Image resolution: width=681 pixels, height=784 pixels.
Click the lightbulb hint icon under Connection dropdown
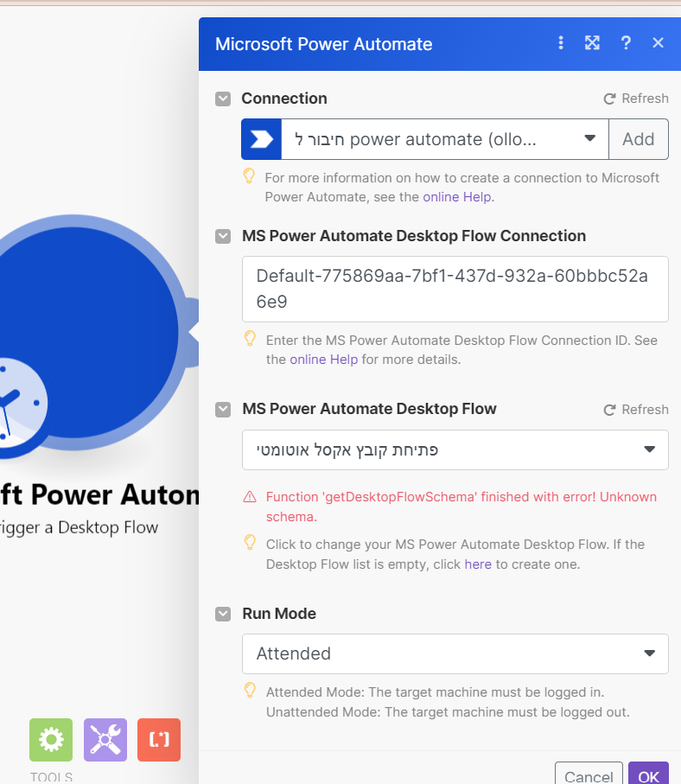[249, 176]
